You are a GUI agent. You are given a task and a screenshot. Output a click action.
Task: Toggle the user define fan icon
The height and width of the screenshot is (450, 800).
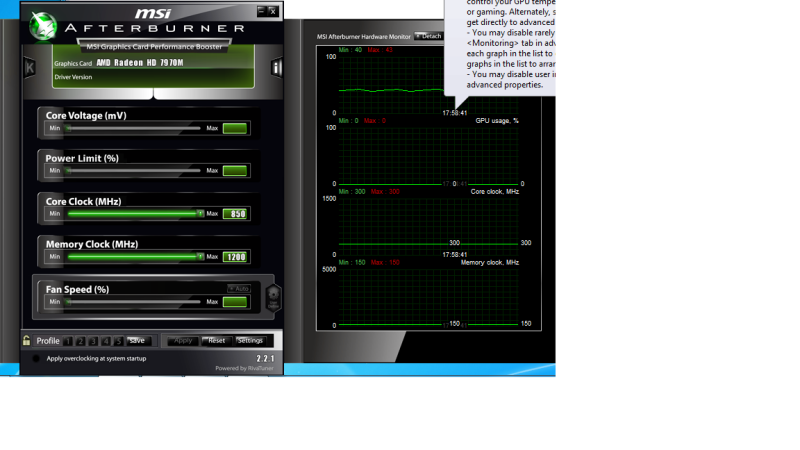pos(273,297)
